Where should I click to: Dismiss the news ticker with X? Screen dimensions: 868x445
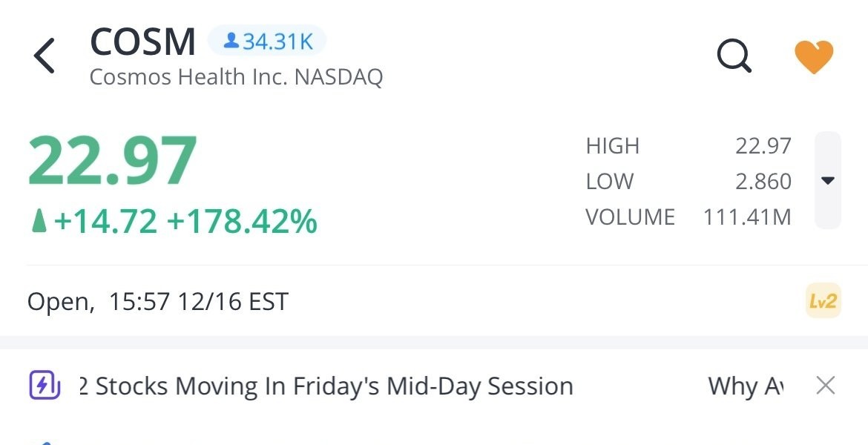[825, 386]
